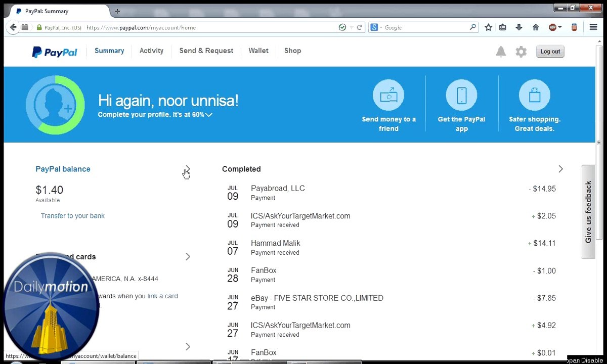
Task: Click the link a card link
Action: (162, 296)
